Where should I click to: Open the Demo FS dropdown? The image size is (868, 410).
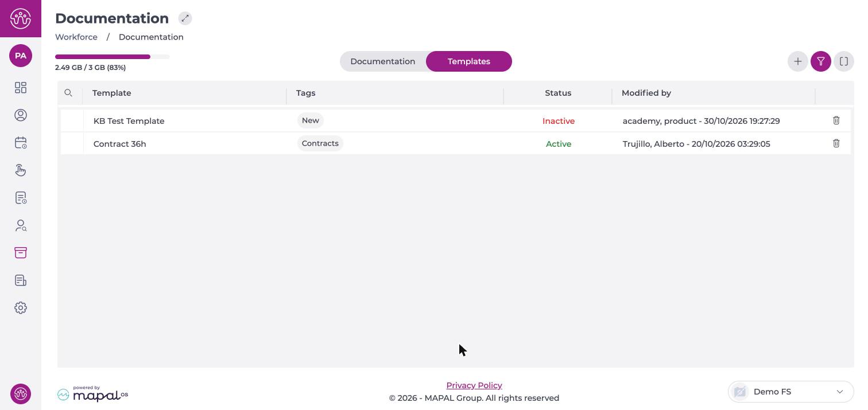click(x=790, y=392)
